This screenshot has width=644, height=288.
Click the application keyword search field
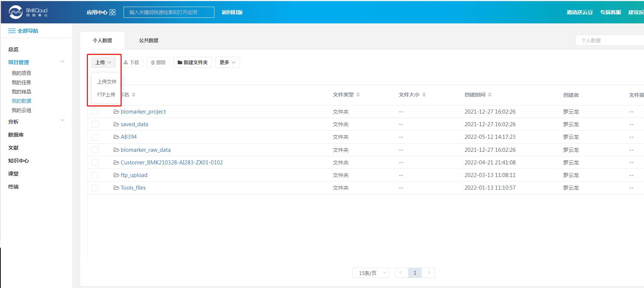click(x=169, y=12)
